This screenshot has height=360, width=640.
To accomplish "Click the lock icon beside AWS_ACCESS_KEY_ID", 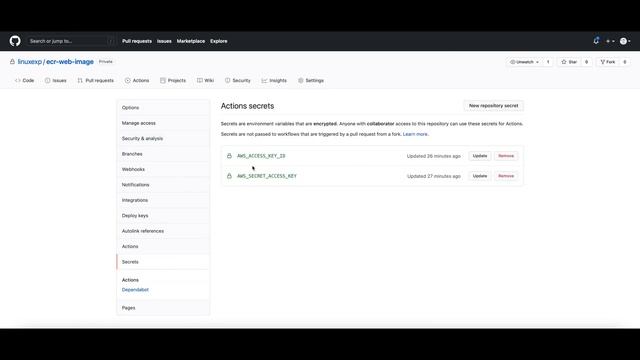I will click(x=229, y=156).
